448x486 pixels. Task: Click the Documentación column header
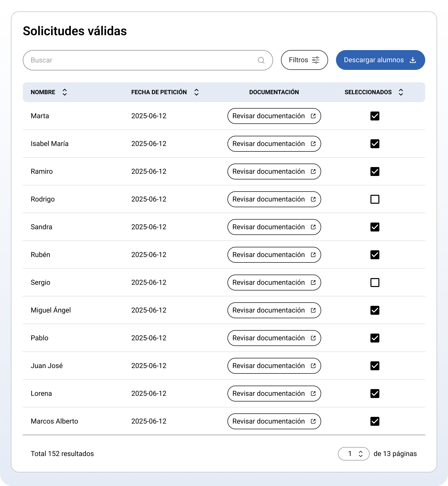click(274, 92)
